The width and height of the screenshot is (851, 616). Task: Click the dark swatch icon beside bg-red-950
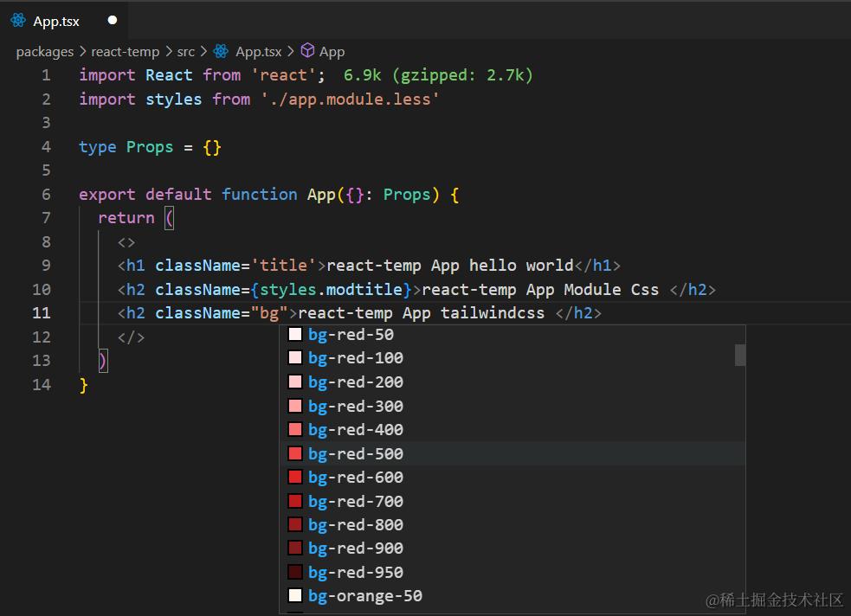[x=293, y=572]
